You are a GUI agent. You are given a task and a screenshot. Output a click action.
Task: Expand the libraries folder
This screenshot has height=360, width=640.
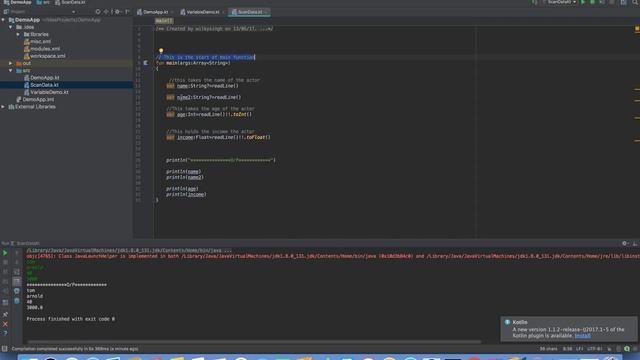tap(18, 34)
